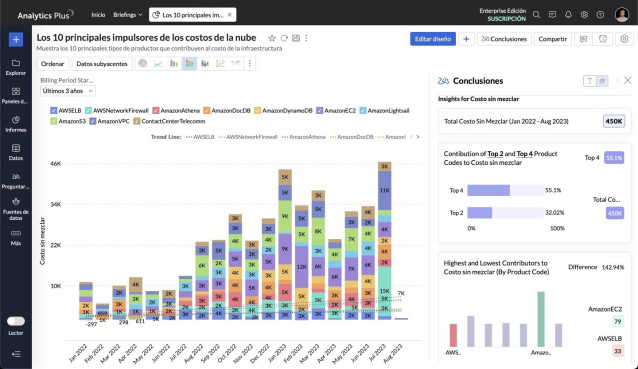Image resolution: width=638 pixels, height=369 pixels.
Task: Switch to combination chart type
Action: [x=205, y=63]
